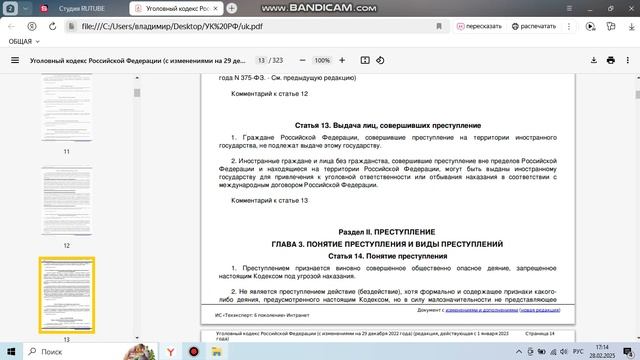Select the highlighted page 13 thumbnail

point(67,295)
